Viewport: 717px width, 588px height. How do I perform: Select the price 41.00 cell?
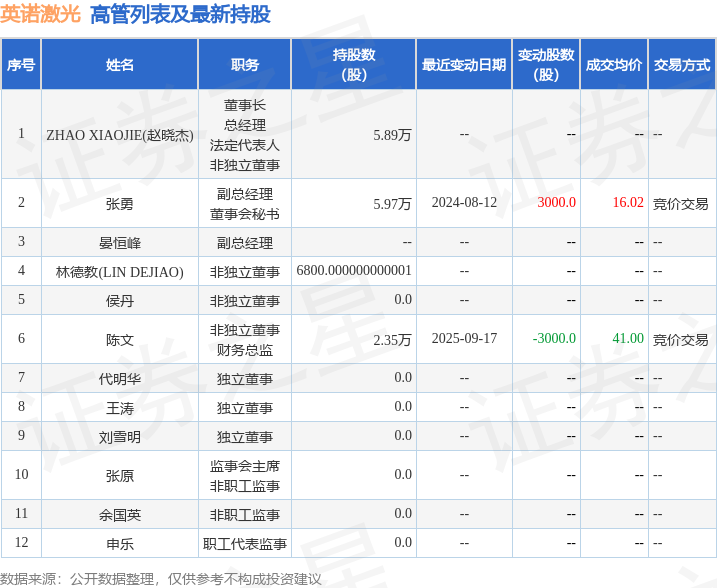pyautogui.click(x=628, y=338)
